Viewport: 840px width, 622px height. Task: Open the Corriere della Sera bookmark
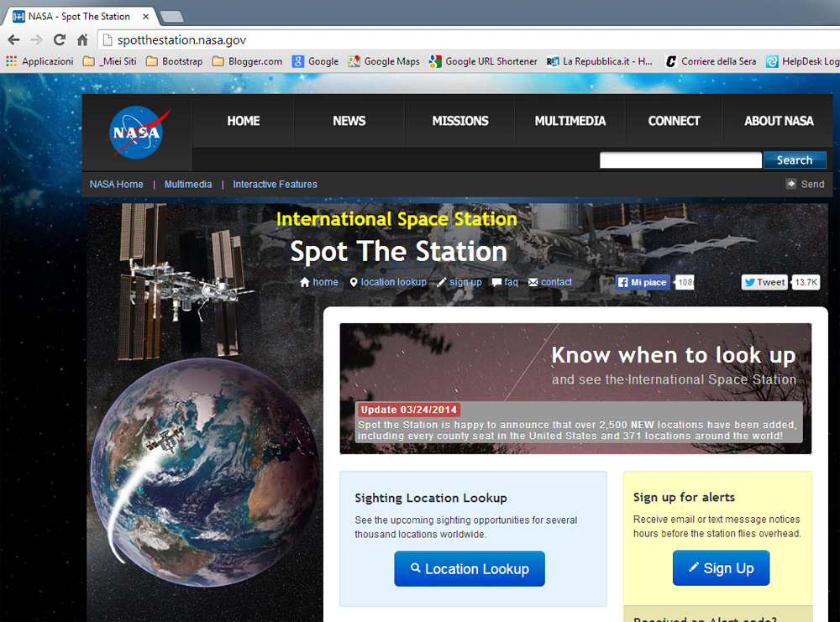point(711,61)
